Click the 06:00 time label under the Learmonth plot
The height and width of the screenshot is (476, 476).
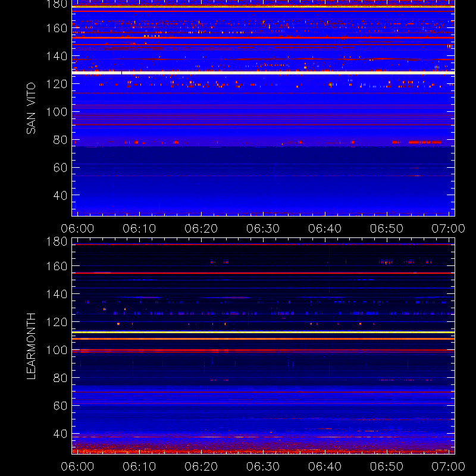(x=77, y=466)
